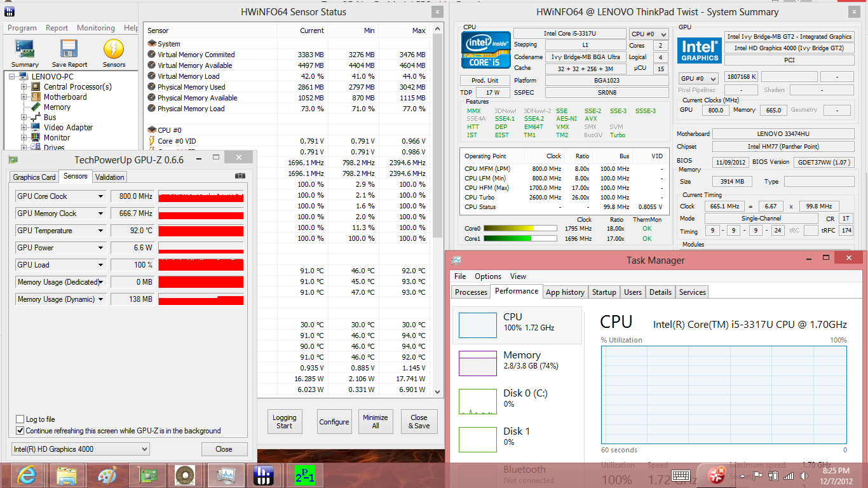The image size is (868, 488).
Task: Expand the Bus tree node
Action: click(24, 118)
